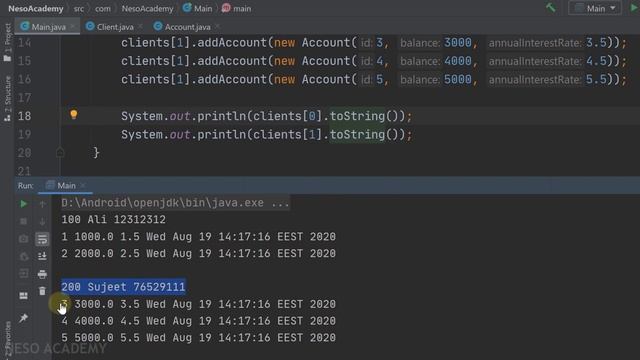Click the Up the Stack Trace arrow
This screenshot has width=640, height=360.
coord(42,204)
